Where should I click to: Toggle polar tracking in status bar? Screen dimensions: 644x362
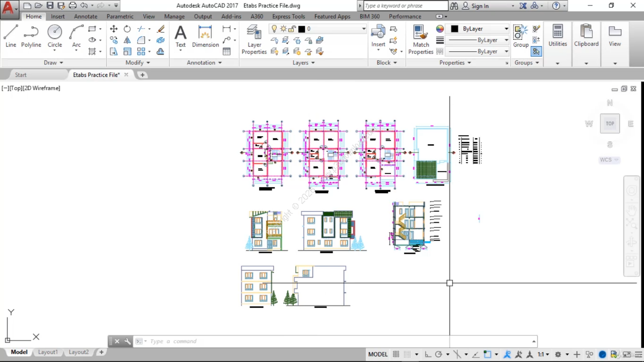pyautogui.click(x=438, y=354)
